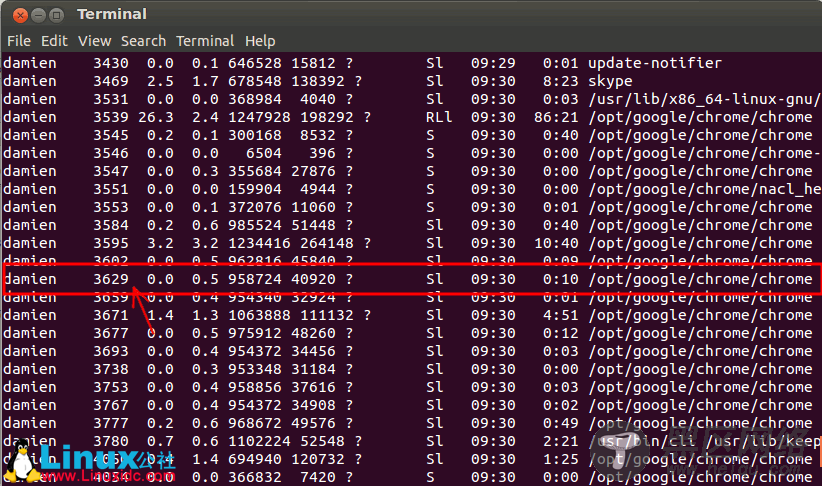Open the Help menu
The width and height of the screenshot is (822, 486).
260,41
